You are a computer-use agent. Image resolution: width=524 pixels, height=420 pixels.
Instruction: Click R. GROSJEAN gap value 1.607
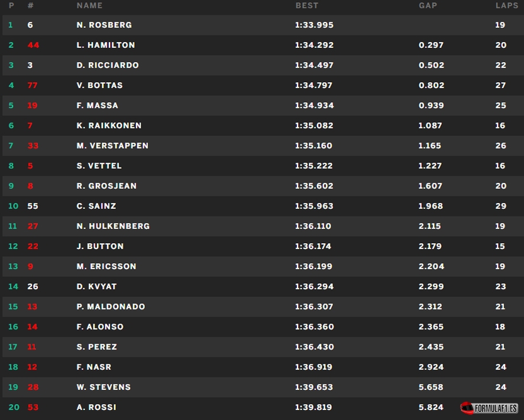pyautogui.click(x=430, y=186)
